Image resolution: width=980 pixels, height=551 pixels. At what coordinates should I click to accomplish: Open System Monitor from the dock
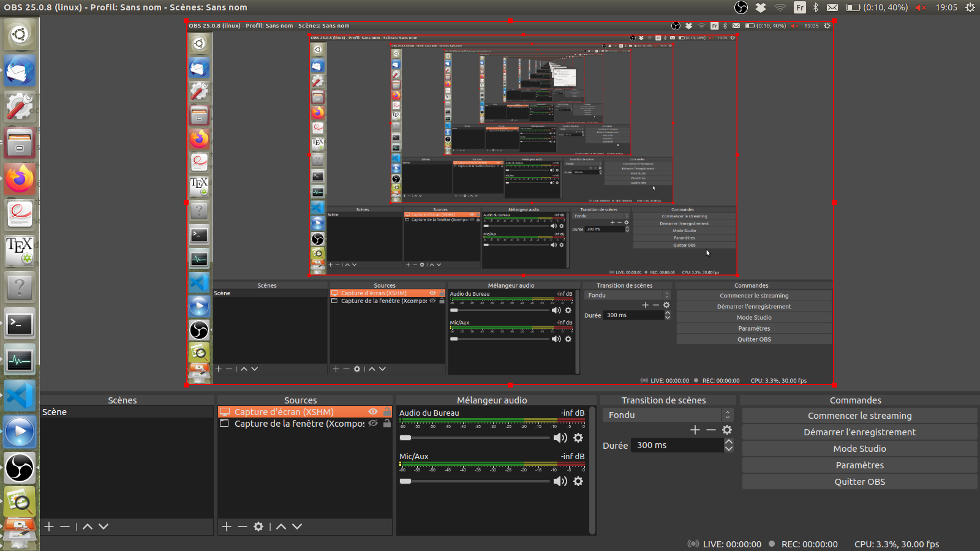tap(20, 359)
